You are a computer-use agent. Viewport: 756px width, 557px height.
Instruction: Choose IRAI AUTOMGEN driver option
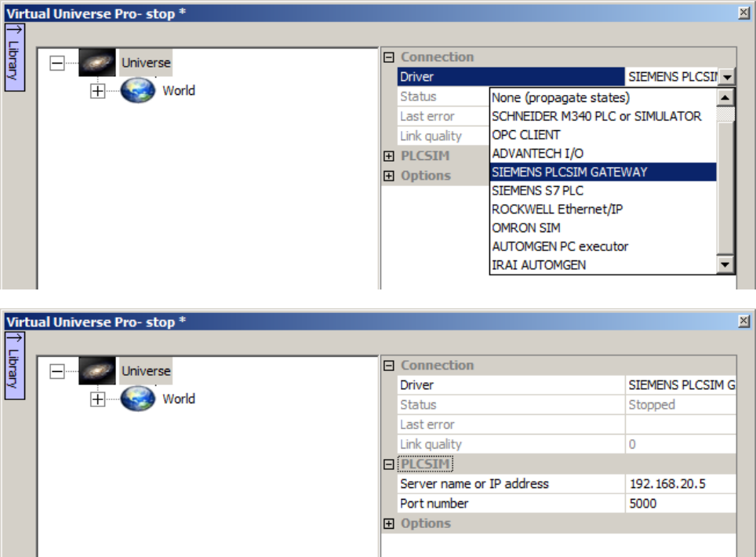click(x=603, y=264)
